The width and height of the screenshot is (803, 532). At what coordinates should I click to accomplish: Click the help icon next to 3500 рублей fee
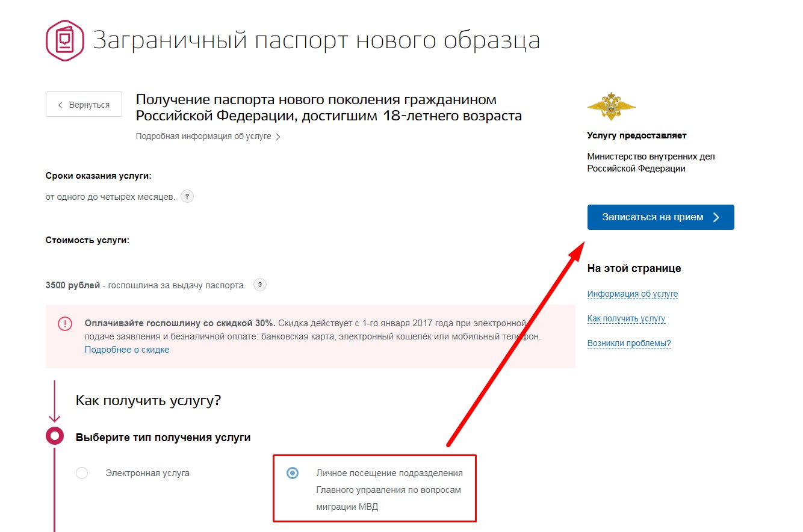[x=259, y=285]
